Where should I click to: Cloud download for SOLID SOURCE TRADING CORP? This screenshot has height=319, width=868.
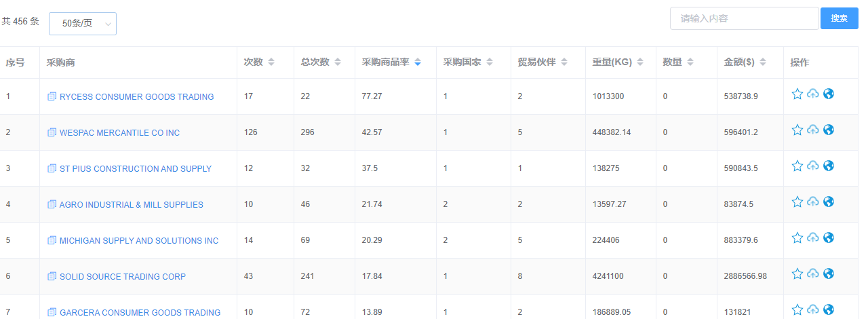[813, 274]
